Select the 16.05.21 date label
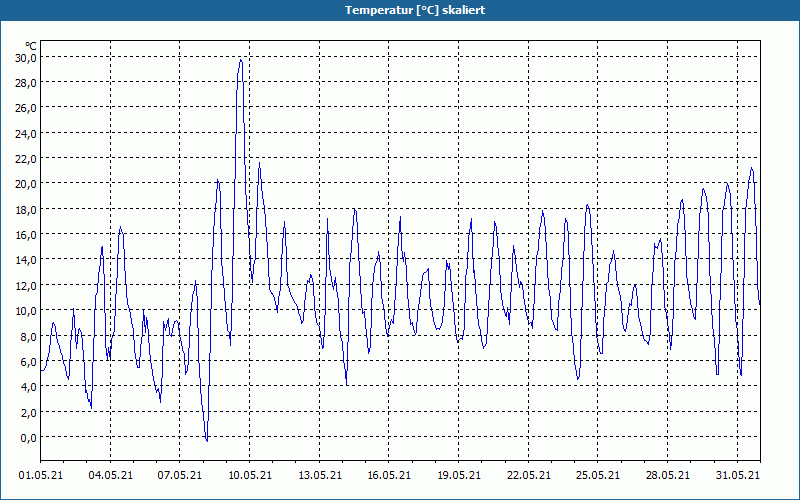 click(389, 475)
